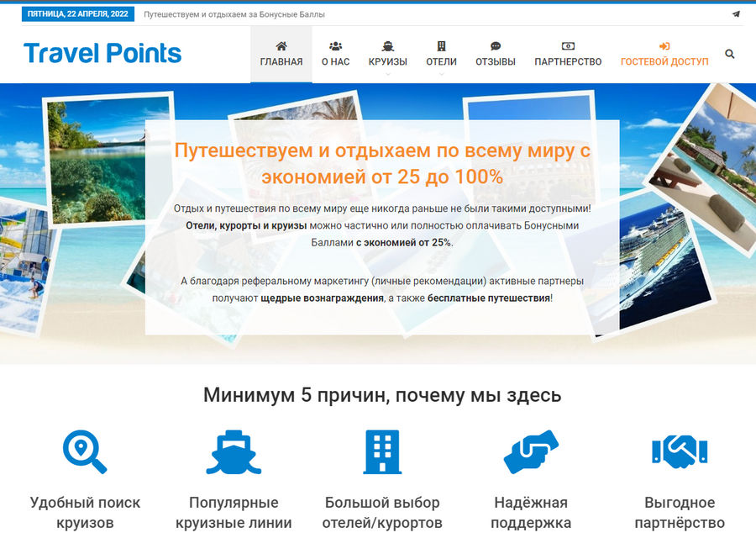Click the large map-search cruise icon
This screenshot has height=538, width=756.
pyautogui.click(x=85, y=452)
